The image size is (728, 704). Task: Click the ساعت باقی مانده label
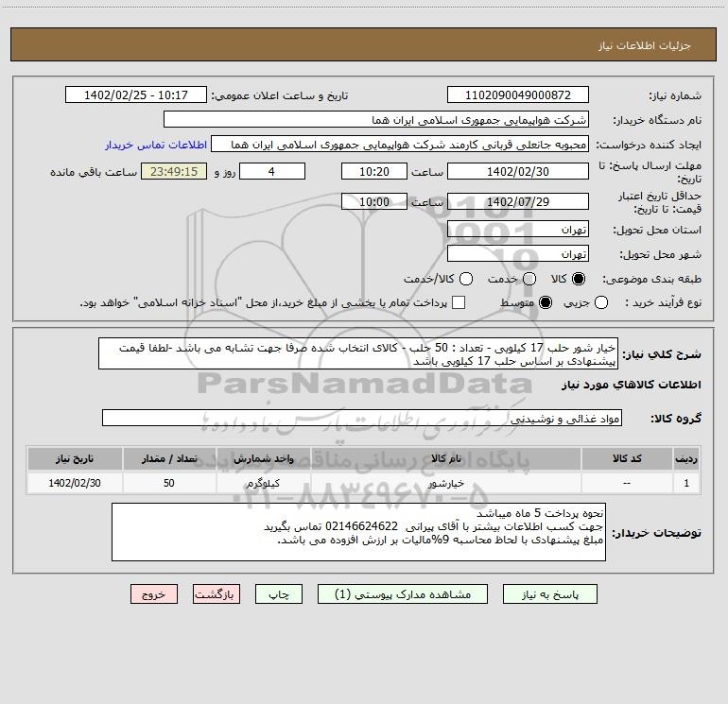pos(94,172)
